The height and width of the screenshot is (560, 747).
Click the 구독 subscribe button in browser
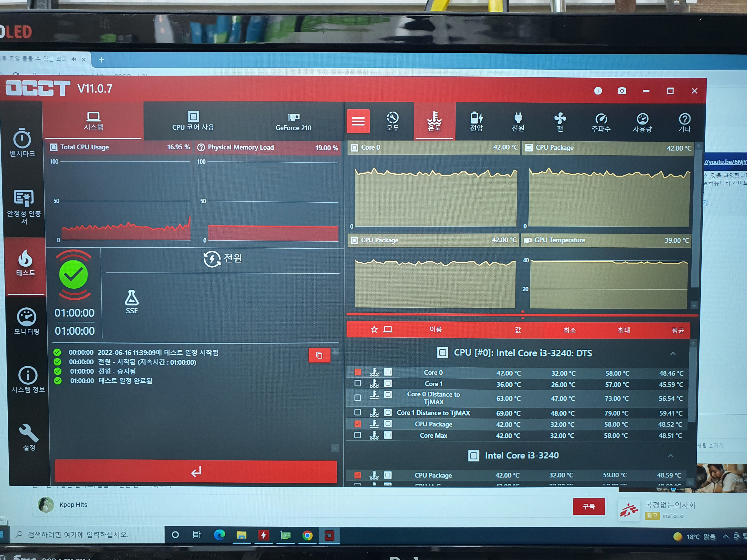click(x=589, y=506)
